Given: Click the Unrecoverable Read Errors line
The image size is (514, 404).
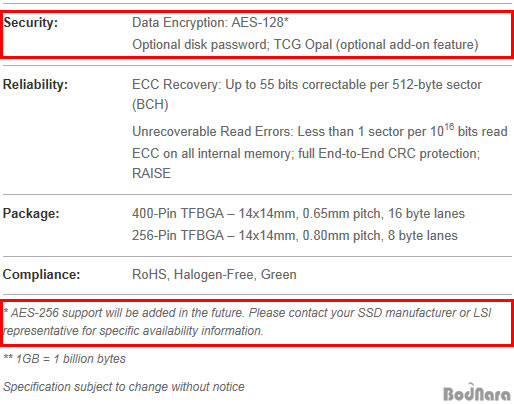Looking at the screenshot, I should click(x=320, y=131).
